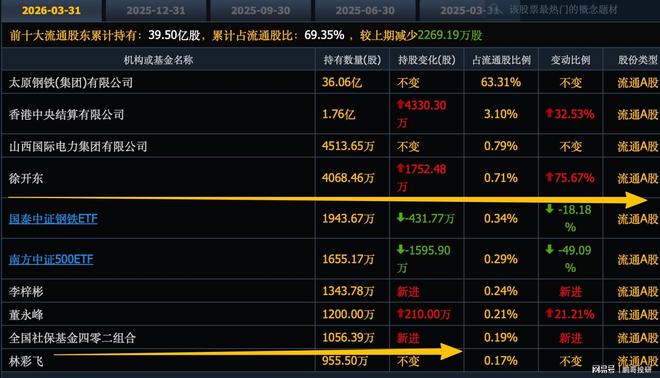Click the shareholder name 林彩飞
Viewport: 660px width, 378px height.
26,361
